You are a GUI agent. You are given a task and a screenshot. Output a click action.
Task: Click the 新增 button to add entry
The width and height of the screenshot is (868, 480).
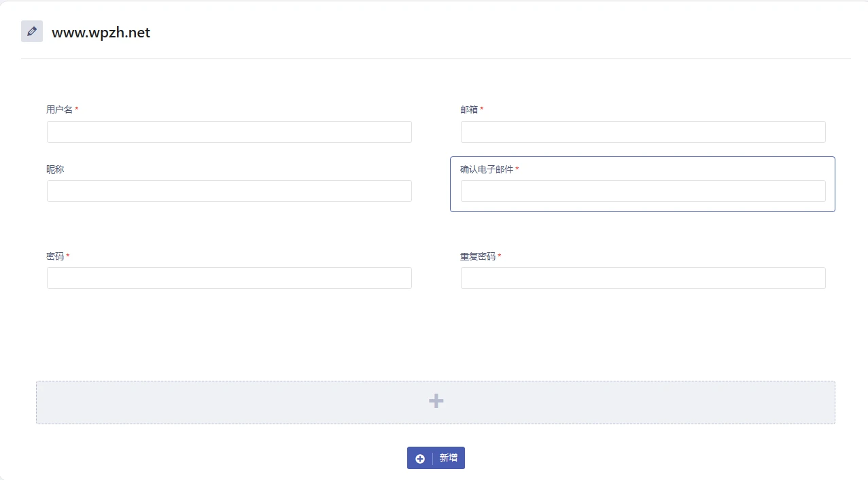pos(436,458)
